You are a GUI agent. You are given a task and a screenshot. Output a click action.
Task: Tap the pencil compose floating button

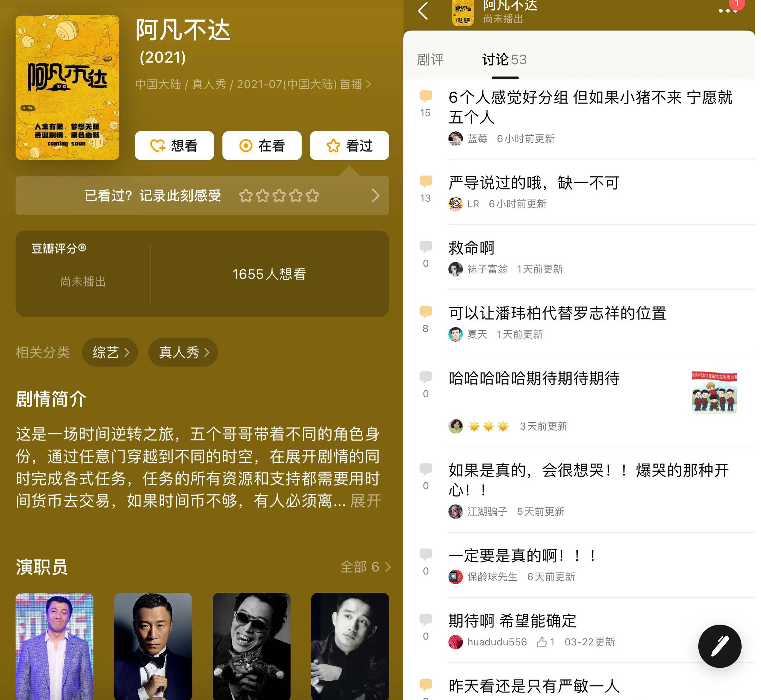tap(720, 646)
